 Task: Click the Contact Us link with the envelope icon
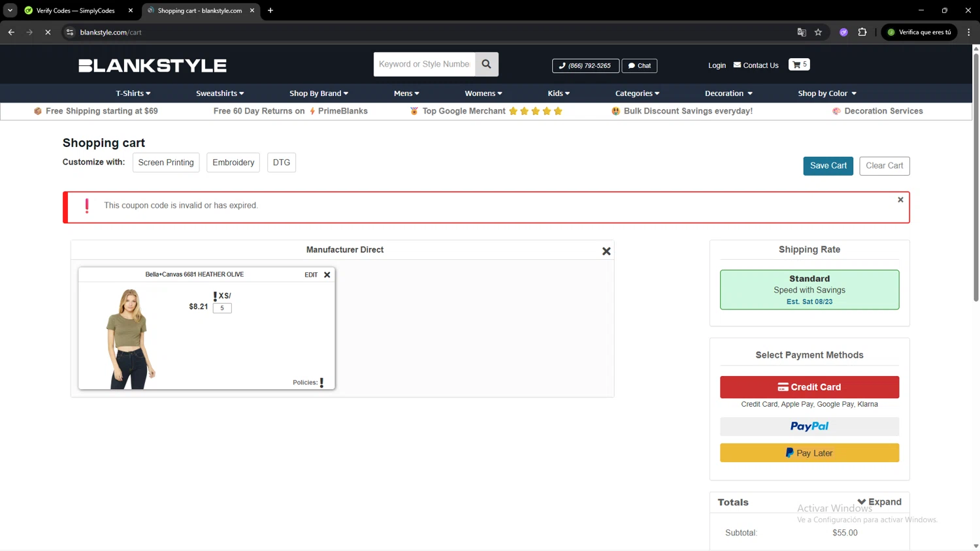(756, 65)
